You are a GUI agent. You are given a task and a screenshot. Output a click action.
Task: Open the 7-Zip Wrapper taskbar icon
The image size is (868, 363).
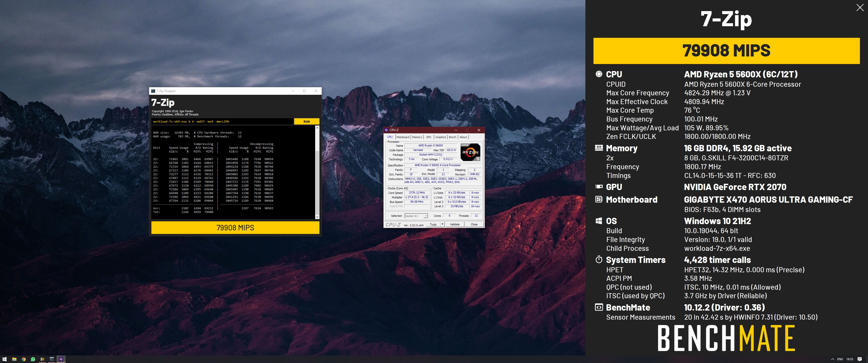pyautogui.click(x=51, y=359)
